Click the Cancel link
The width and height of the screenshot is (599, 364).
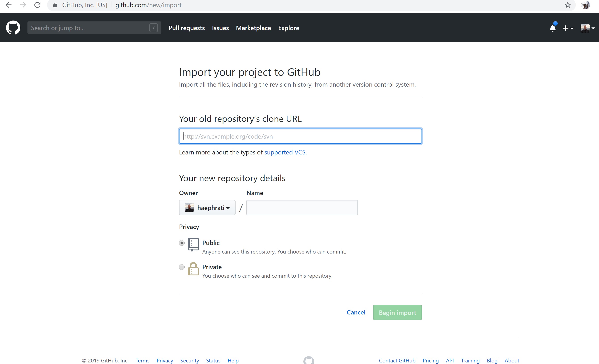pyautogui.click(x=356, y=312)
